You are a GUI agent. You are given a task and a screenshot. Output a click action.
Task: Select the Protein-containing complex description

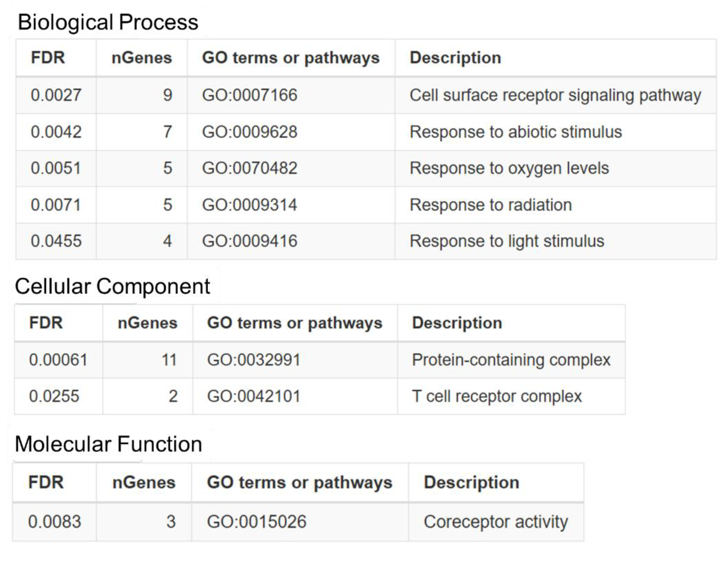[511, 360]
